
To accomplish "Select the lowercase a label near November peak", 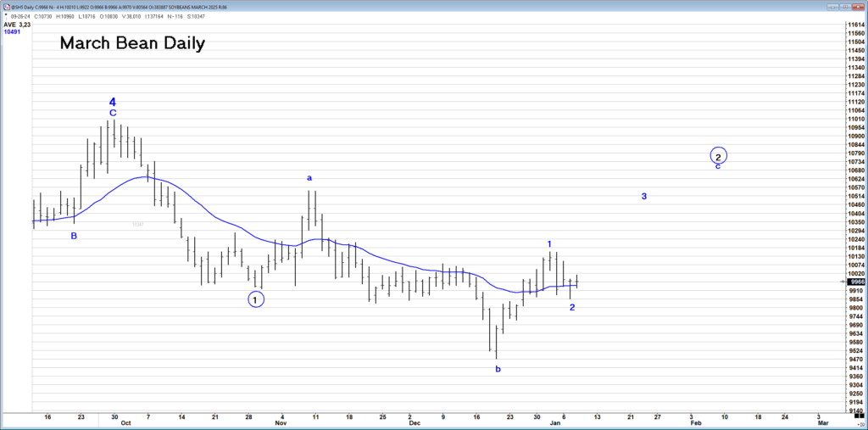I will tap(309, 178).
